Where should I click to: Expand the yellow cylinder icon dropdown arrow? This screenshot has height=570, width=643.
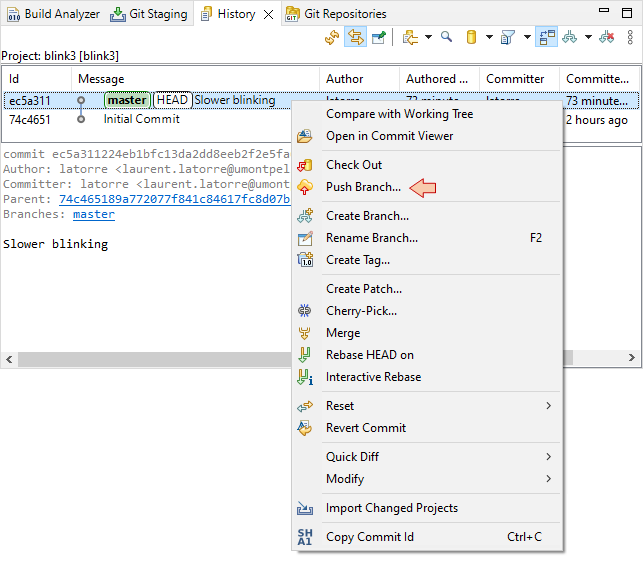click(489, 38)
